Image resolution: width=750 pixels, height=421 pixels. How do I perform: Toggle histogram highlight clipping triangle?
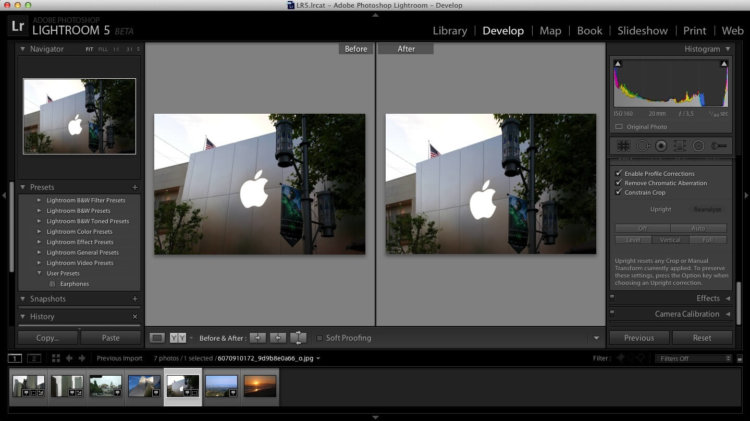click(x=724, y=64)
